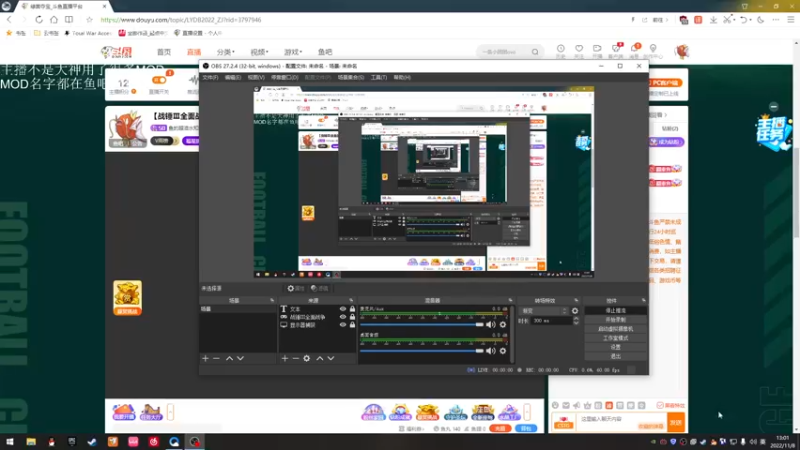Click the add source plus icon
This screenshot has width=800, height=450.
[x=285, y=359]
